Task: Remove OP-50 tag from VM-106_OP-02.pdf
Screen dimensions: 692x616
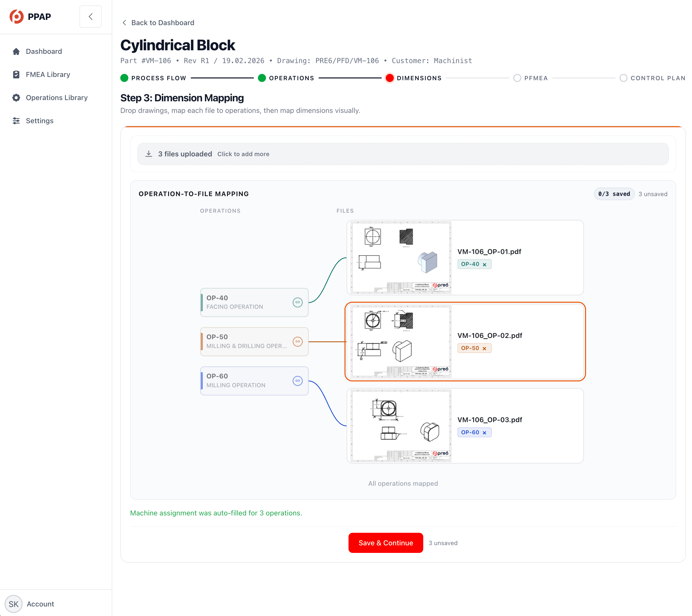Action: (484, 349)
